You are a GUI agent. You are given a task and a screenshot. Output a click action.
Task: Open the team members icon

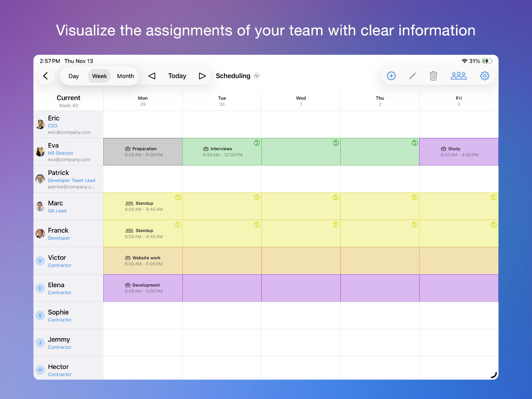pos(458,76)
